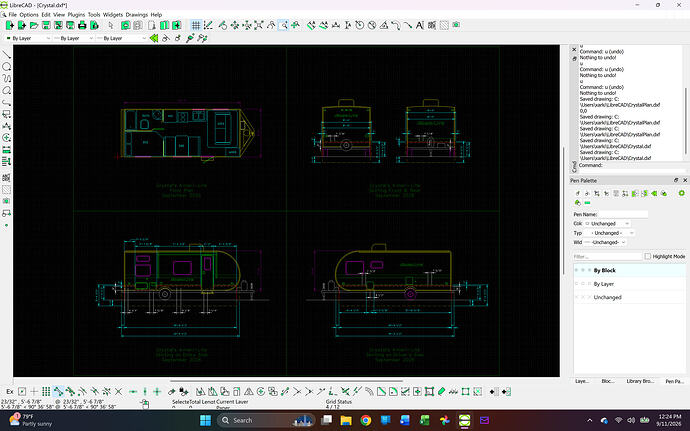Open the Edit menu
The height and width of the screenshot is (431, 690).
pyautogui.click(x=46, y=15)
